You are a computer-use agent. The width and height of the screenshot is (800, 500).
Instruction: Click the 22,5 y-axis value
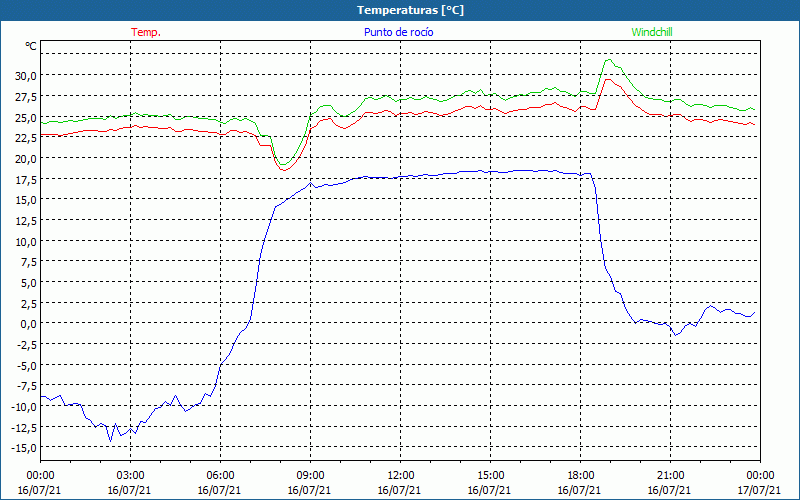tap(26, 137)
